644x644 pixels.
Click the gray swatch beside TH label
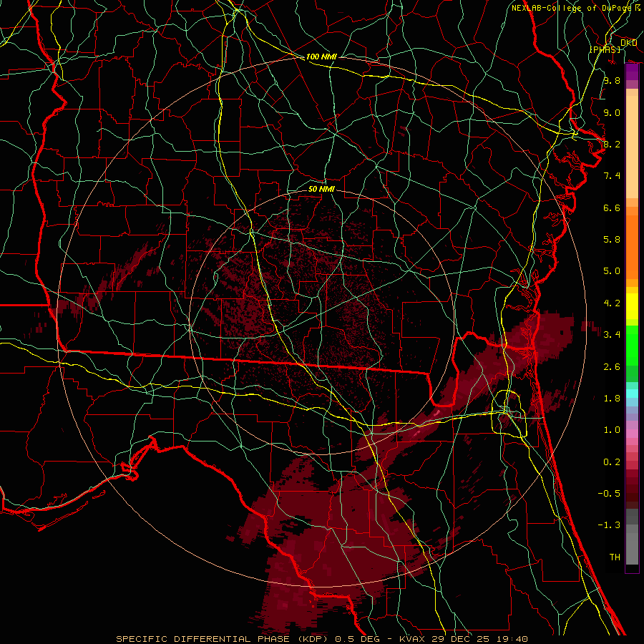tap(632, 555)
